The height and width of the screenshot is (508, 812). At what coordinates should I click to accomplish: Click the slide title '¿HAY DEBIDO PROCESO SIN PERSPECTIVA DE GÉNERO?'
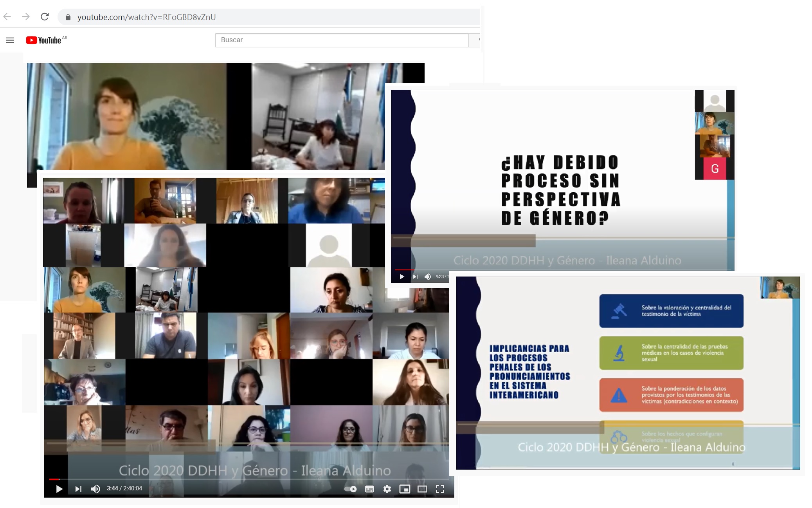(561, 190)
